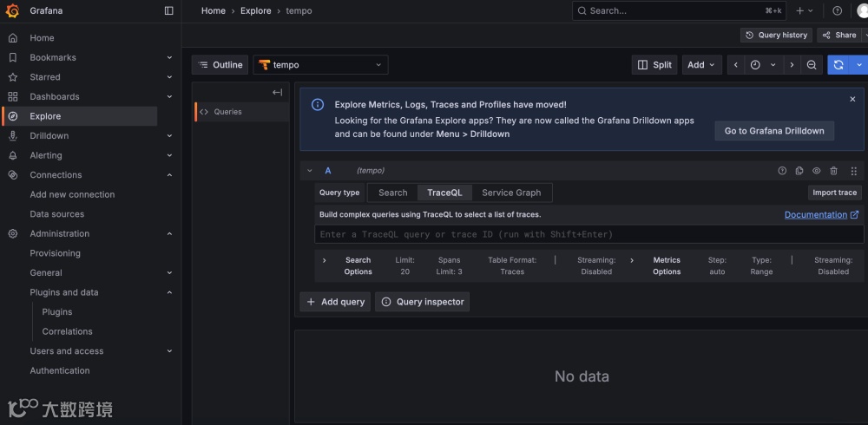Show query A help icon
This screenshot has width=868, height=425.
[x=782, y=171]
